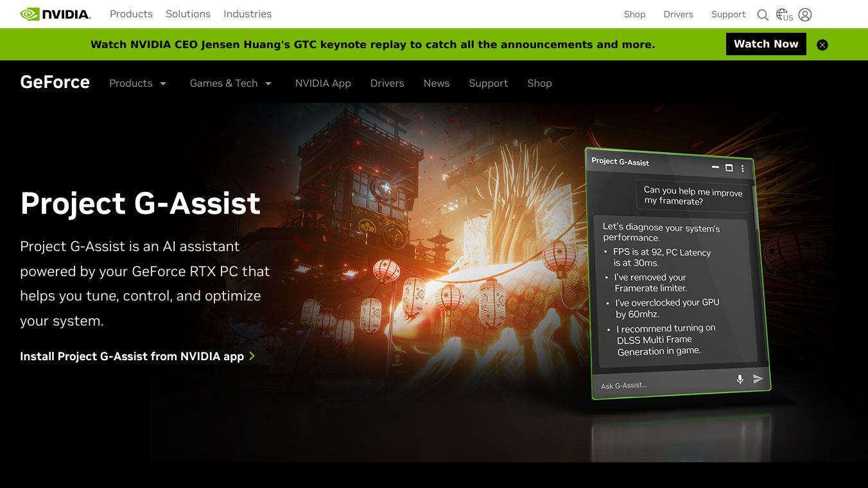The height and width of the screenshot is (488, 868).
Task: Click the Project G-Assist headline
Action: point(141,203)
